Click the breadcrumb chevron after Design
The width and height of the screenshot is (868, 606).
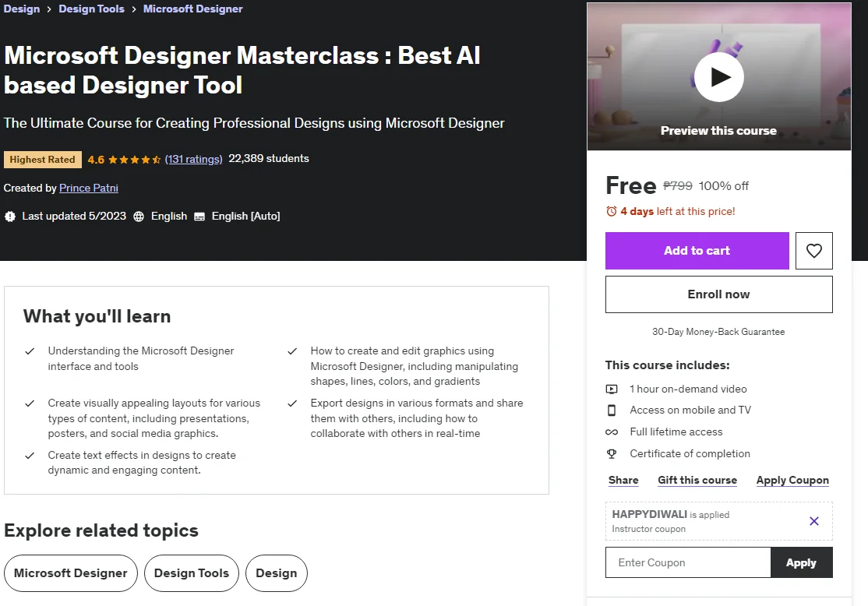coord(49,9)
